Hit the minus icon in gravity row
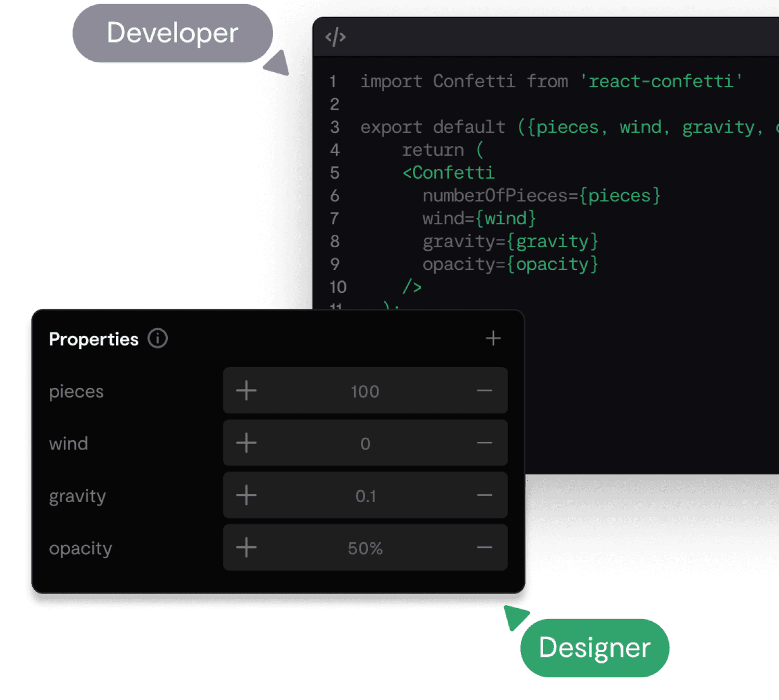 [x=484, y=495]
